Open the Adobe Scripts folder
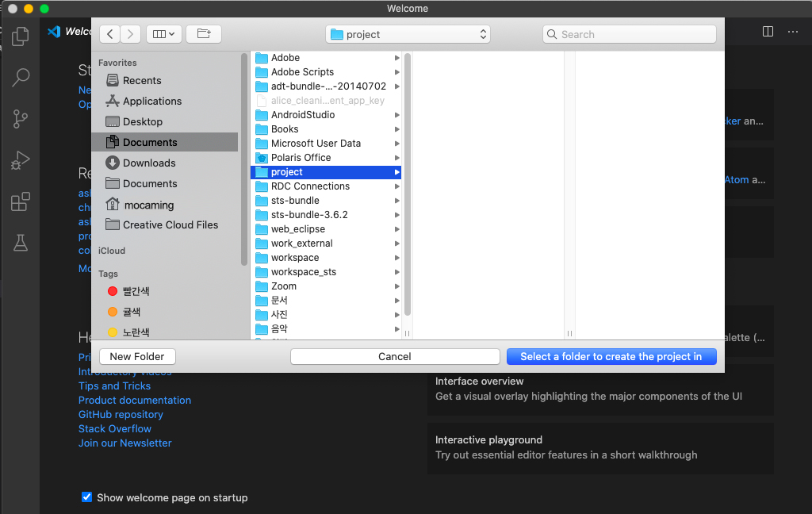 pyautogui.click(x=326, y=72)
